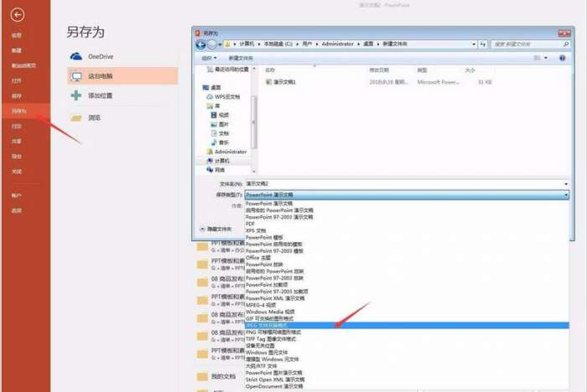Select 音乐 library in navigation pane
Screen dimensions: 587x392
[220, 142]
